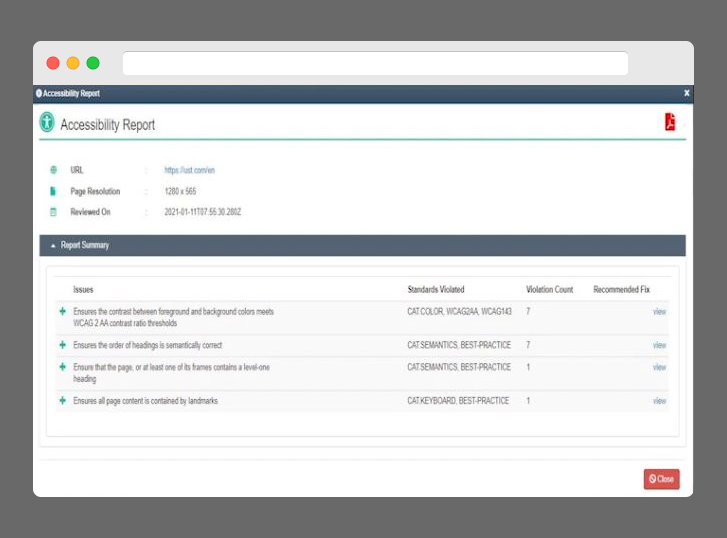Expand the level-one heading issue row
Screen dimensions: 727x538
pos(62,367)
